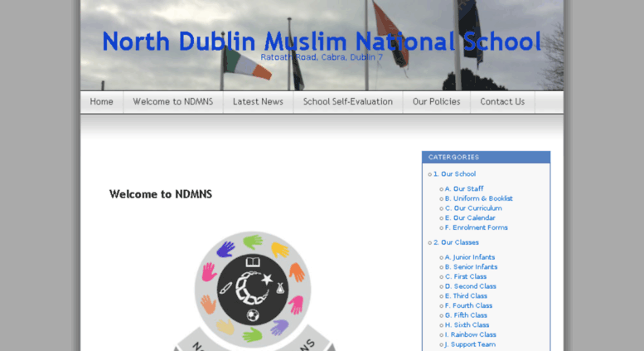Click the 'Welcome to NDMNS' post heading
This screenshot has height=351, width=644.
(x=161, y=194)
